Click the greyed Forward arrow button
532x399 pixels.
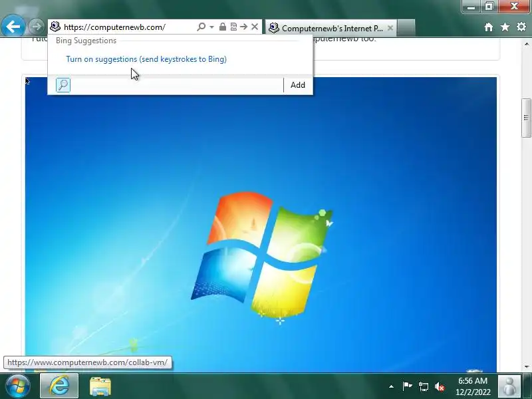click(36, 27)
